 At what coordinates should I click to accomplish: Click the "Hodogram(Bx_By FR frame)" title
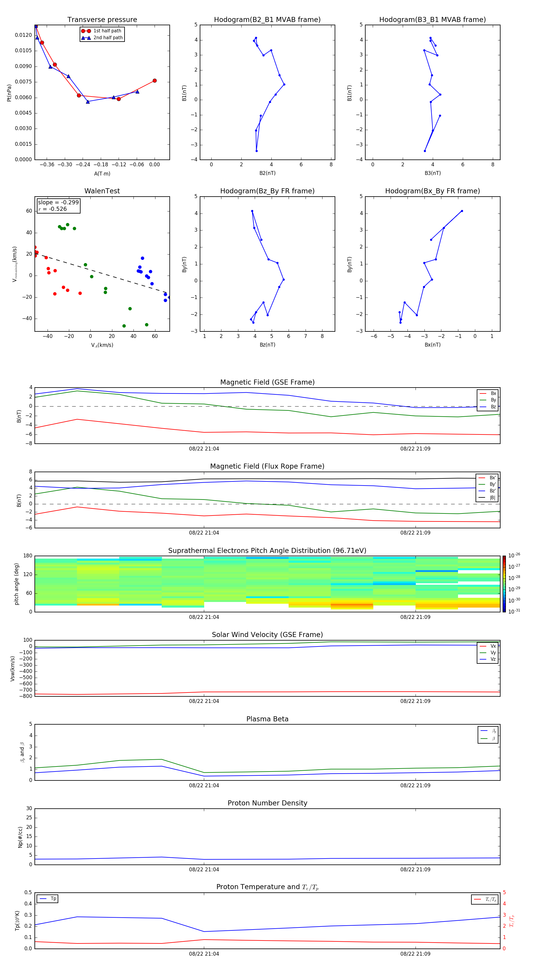(432, 191)
